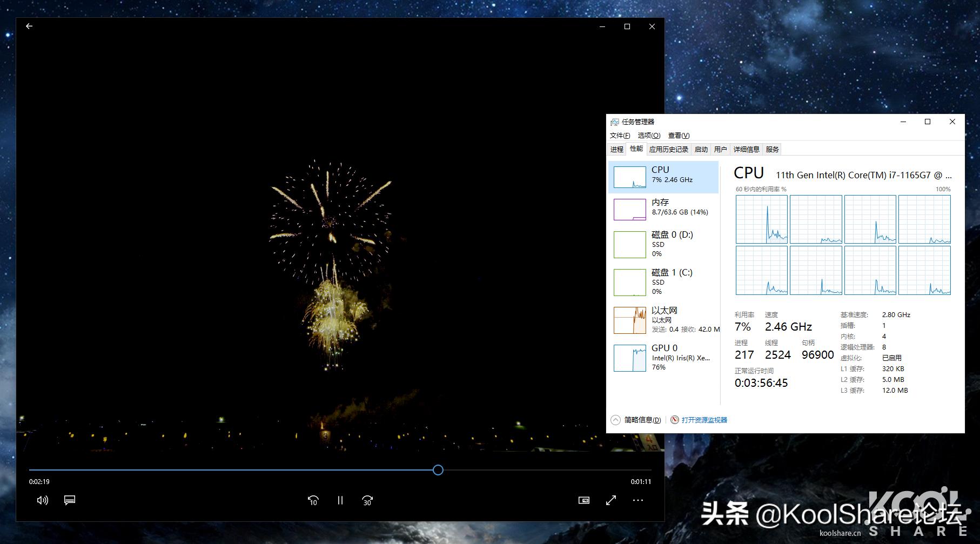Click the 60 秒内的利用率 % graph label
The image size is (980, 544).
coord(761,190)
